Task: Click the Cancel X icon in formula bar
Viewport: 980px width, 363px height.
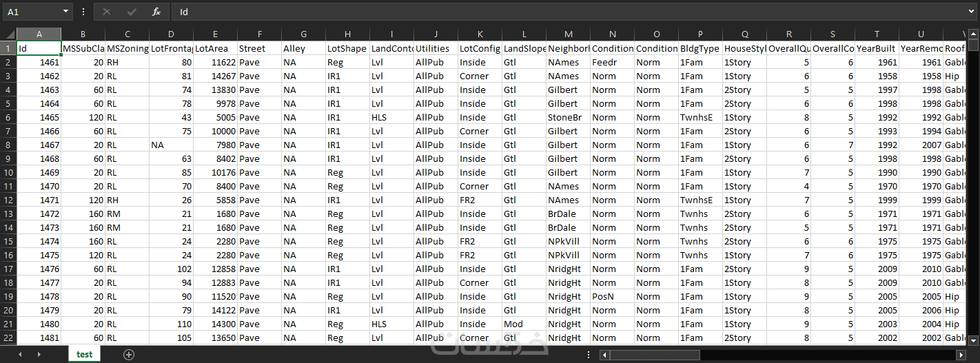Action: click(106, 12)
